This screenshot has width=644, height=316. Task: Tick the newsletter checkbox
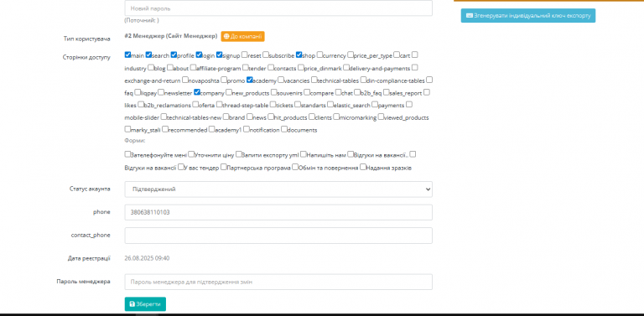[161, 92]
